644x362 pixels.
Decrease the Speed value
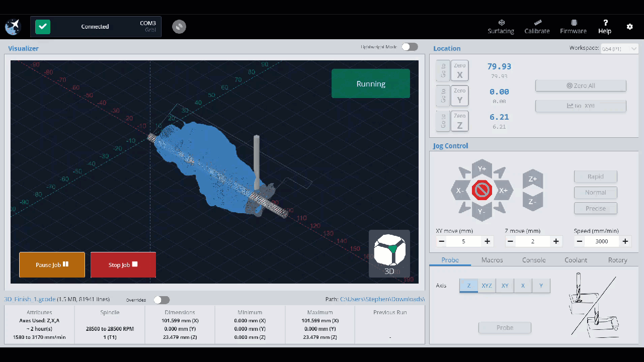coord(580,241)
